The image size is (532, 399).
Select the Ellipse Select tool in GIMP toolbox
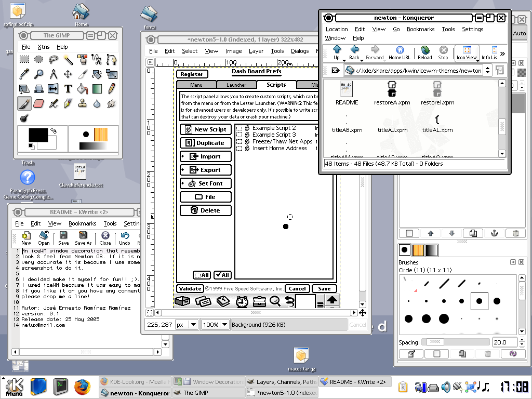tap(38, 60)
